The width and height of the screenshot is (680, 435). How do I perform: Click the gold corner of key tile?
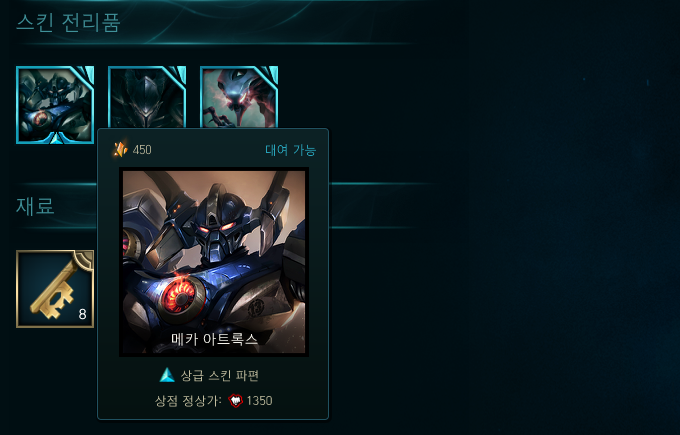click(85, 259)
